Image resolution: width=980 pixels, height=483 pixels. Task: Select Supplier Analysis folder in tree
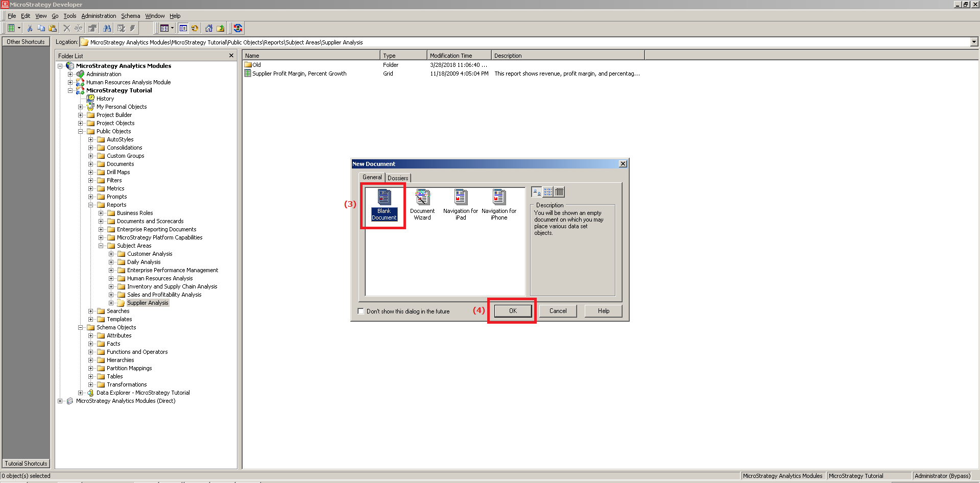147,303
